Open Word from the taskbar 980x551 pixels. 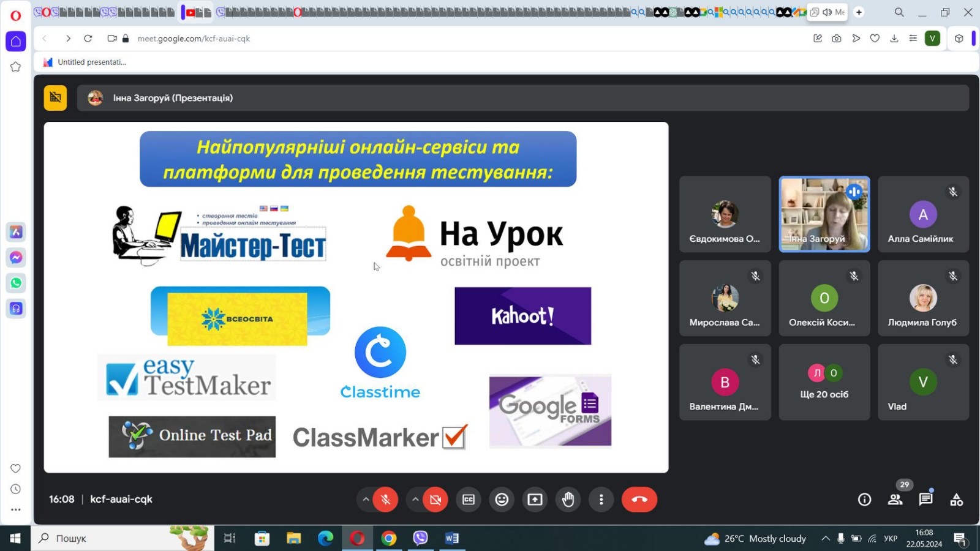pos(452,538)
